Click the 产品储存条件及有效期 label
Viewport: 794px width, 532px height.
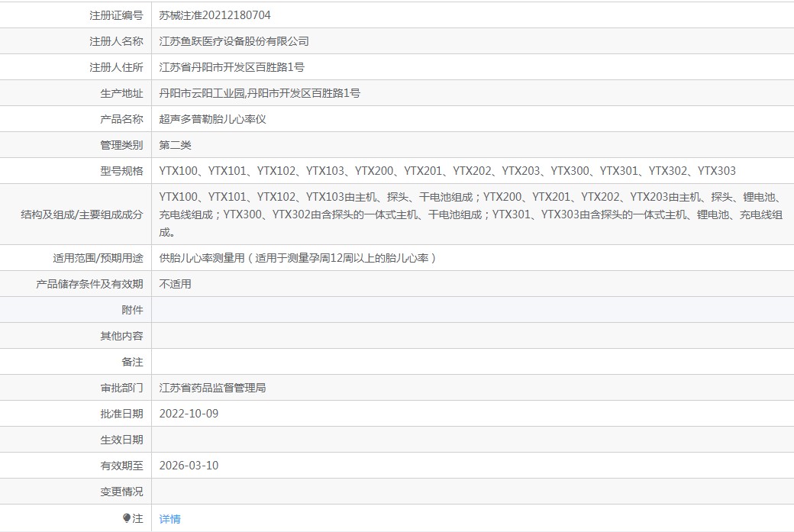point(89,284)
